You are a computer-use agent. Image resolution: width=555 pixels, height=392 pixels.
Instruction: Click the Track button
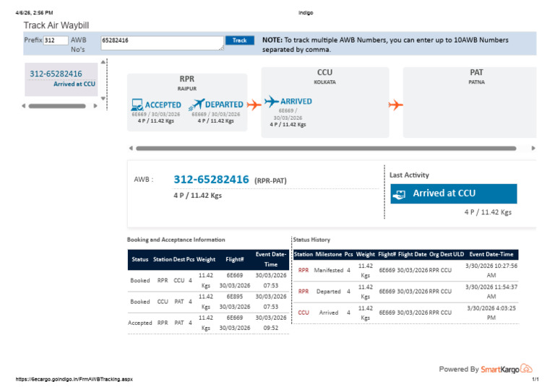coord(240,40)
